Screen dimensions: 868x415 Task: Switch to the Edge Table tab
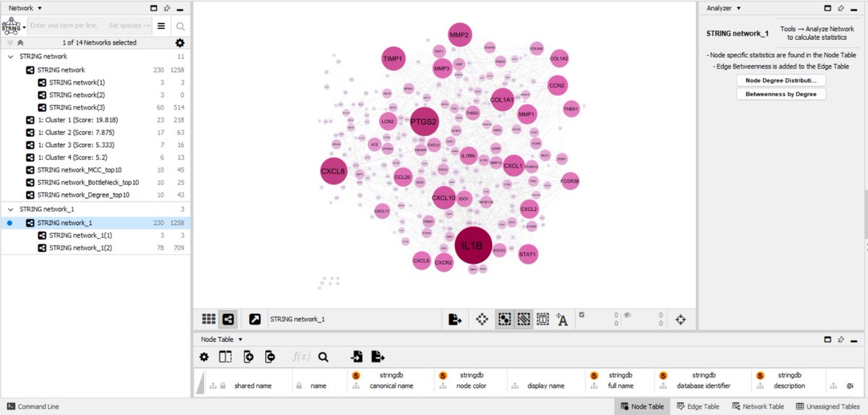[697, 406]
